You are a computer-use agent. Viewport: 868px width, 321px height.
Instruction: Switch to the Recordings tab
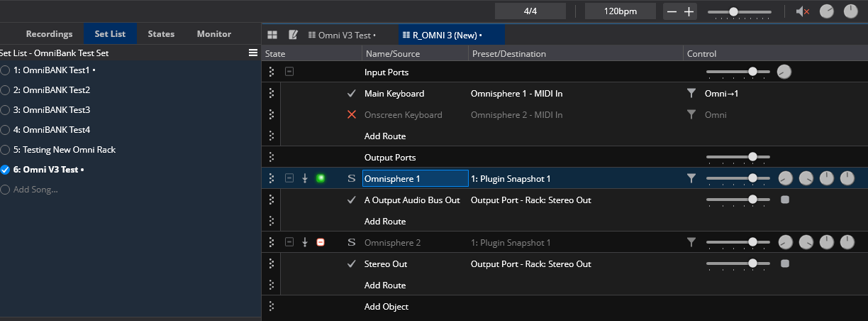point(49,33)
